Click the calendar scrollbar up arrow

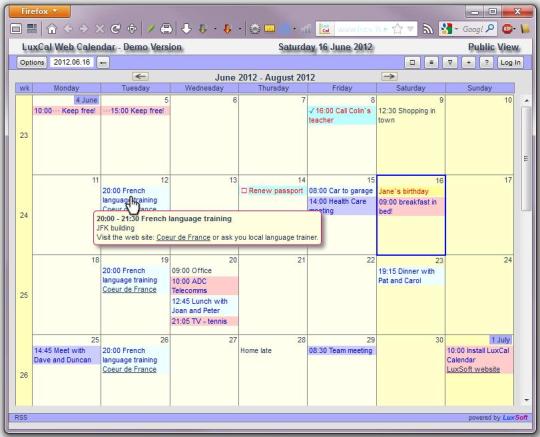pyautogui.click(x=526, y=101)
